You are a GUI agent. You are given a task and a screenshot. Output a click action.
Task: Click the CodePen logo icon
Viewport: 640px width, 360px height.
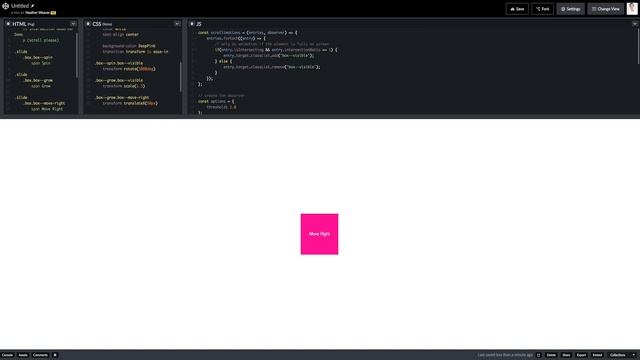(5, 6)
